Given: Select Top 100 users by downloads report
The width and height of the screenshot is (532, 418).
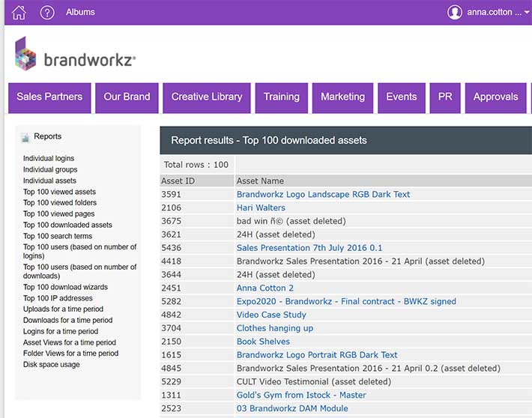Looking at the screenshot, I should pyautogui.click(x=79, y=271).
